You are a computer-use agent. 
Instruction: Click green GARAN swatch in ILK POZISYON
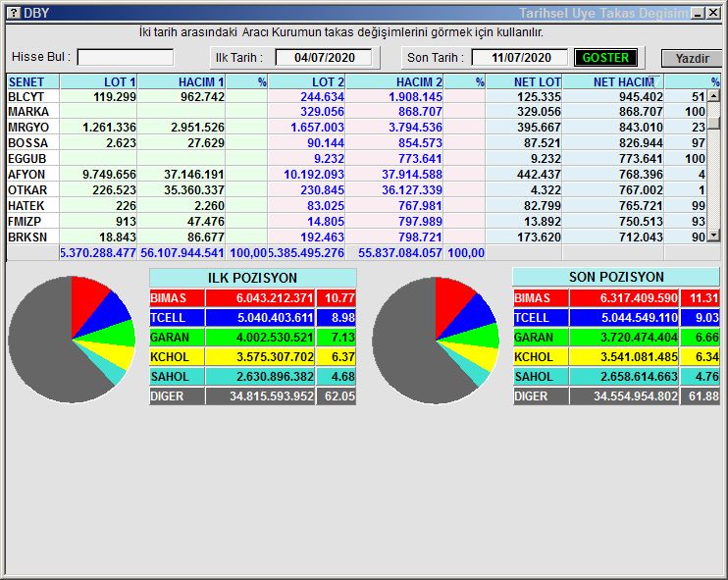point(177,338)
